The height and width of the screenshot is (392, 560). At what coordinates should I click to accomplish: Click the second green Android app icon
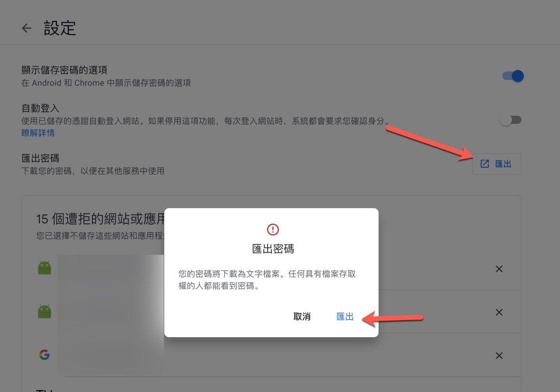tap(45, 312)
